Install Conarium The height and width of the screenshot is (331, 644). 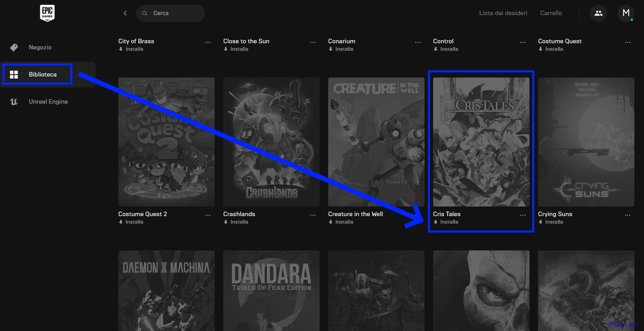(x=341, y=49)
